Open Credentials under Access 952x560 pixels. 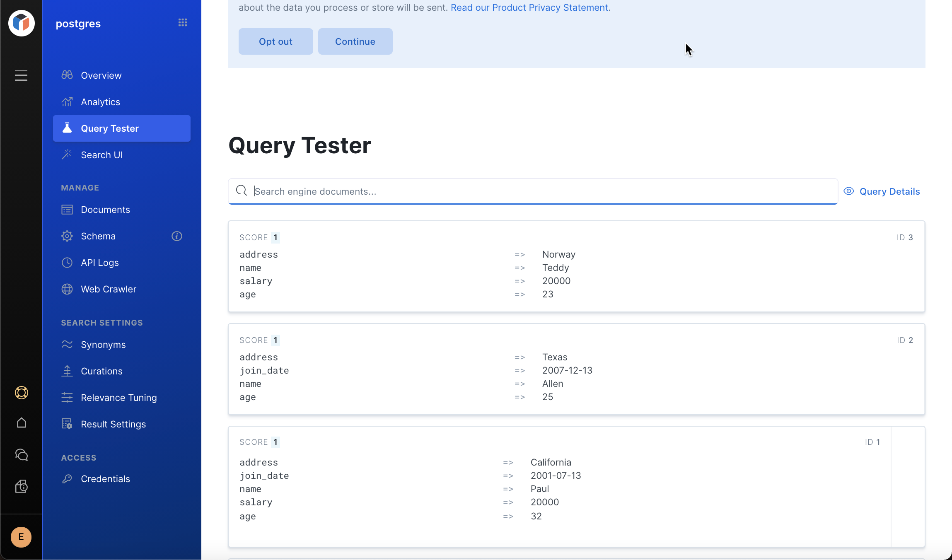[x=105, y=479]
